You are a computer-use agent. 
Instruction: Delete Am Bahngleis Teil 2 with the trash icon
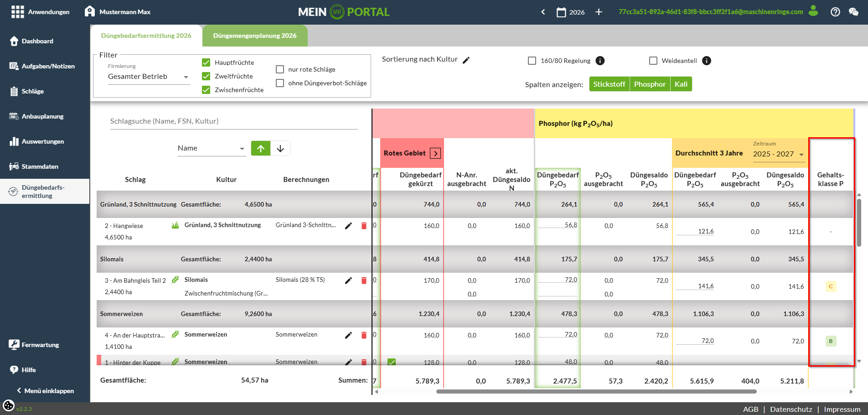(364, 280)
